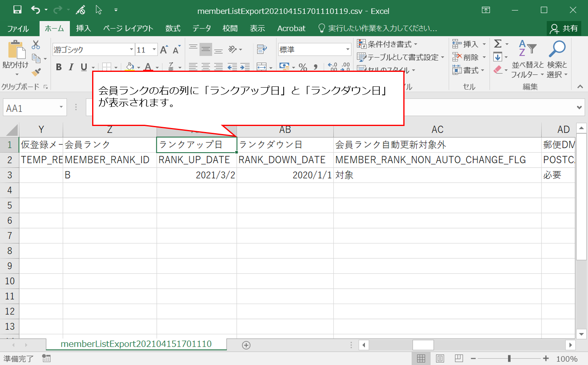
Task: Click the Format Painter brush icon
Action: [36, 72]
